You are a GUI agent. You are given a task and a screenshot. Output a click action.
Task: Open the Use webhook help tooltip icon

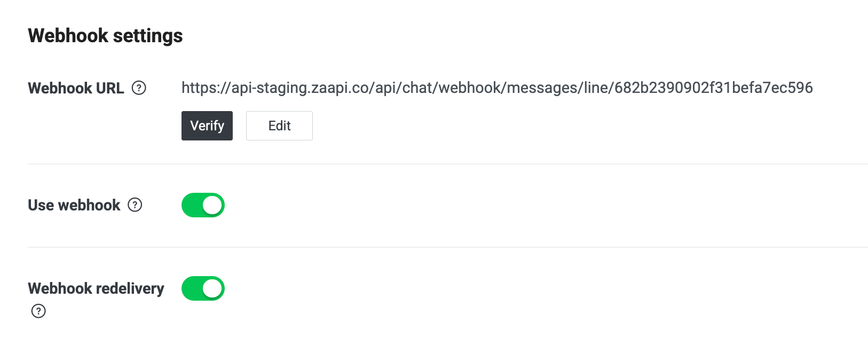[x=135, y=205]
